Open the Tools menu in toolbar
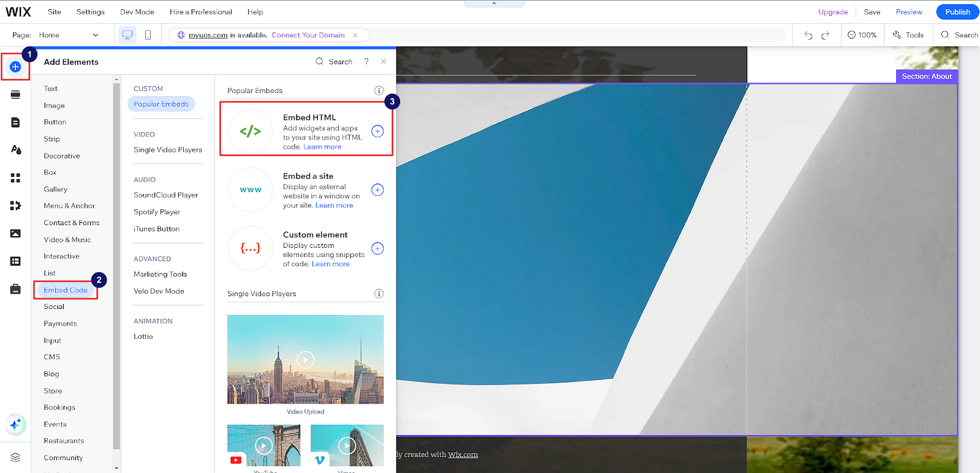 point(908,35)
